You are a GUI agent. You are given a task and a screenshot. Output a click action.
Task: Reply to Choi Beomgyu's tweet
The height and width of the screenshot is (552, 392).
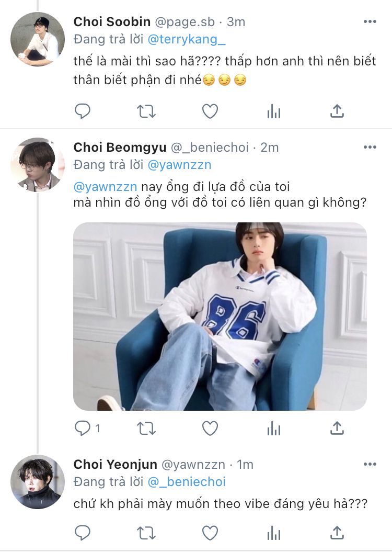click(84, 429)
